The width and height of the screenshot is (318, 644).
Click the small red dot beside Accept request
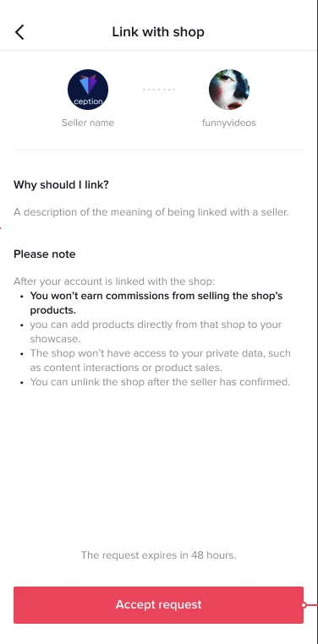[304, 605]
